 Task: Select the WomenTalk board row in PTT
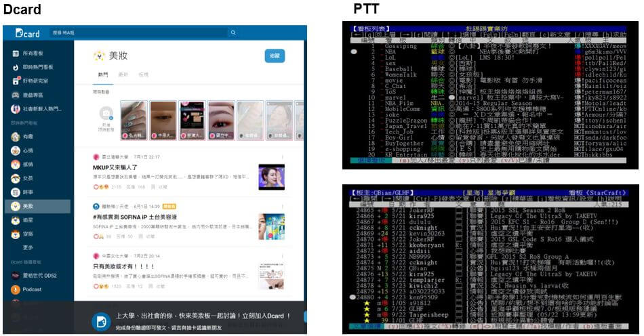tap(489, 75)
